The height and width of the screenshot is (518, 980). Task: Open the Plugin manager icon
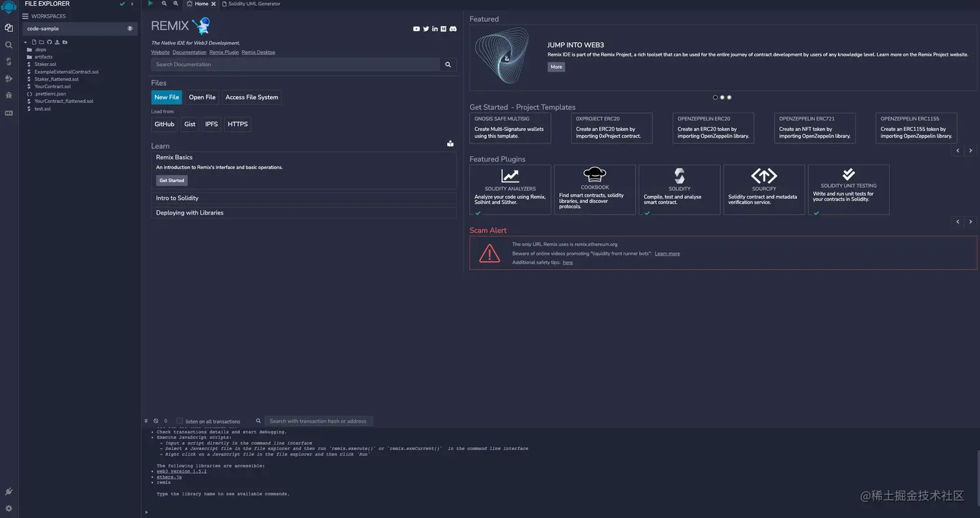(x=8, y=491)
